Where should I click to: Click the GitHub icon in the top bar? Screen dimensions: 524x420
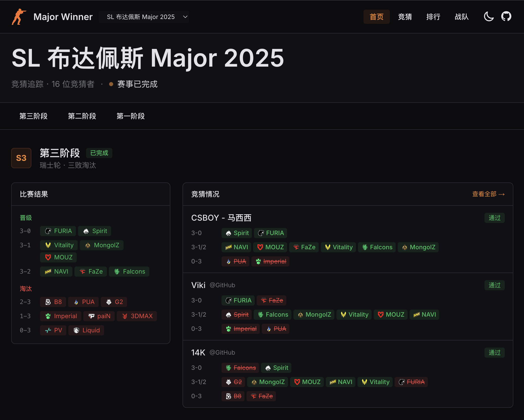point(506,16)
